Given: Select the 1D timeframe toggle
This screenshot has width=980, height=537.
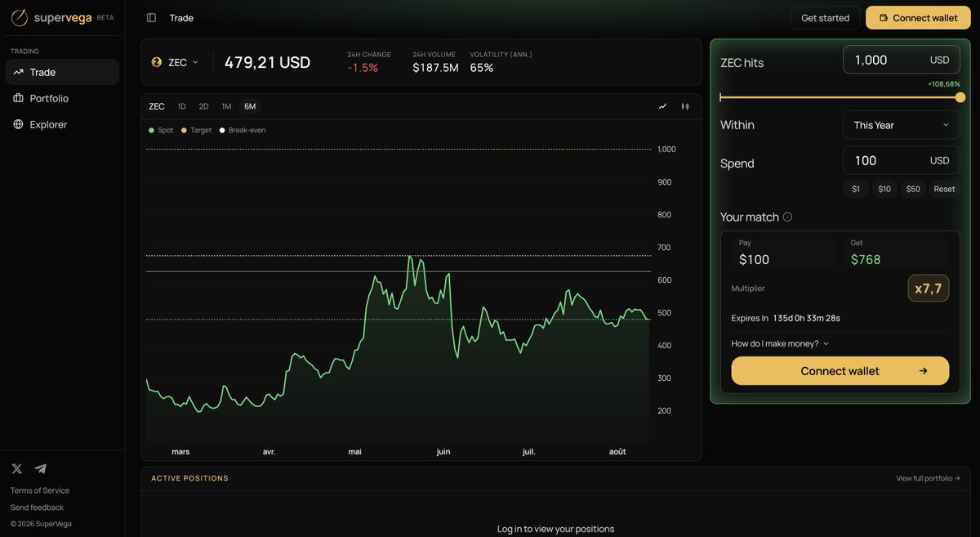Looking at the screenshot, I should click(x=182, y=106).
